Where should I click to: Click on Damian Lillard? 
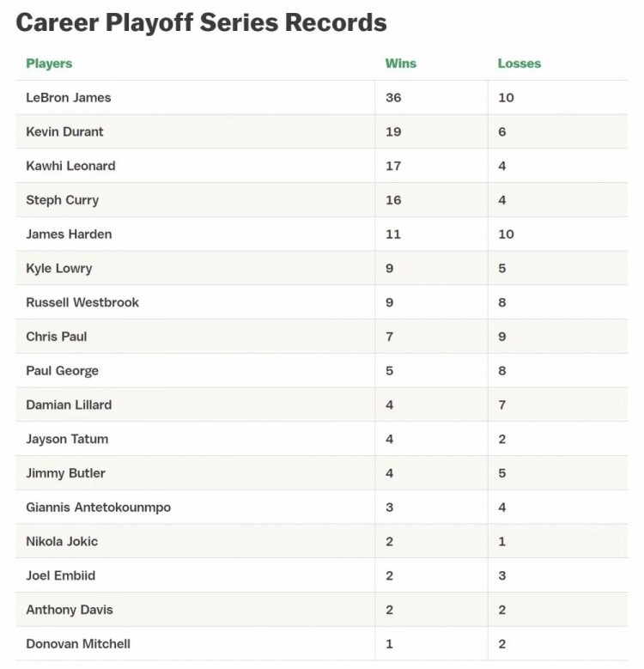click(x=69, y=404)
